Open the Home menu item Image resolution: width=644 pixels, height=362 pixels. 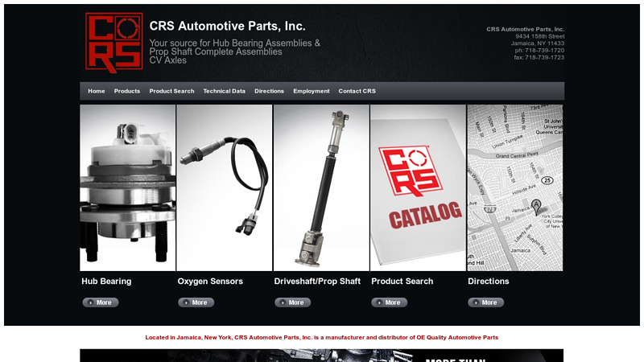[x=96, y=91]
